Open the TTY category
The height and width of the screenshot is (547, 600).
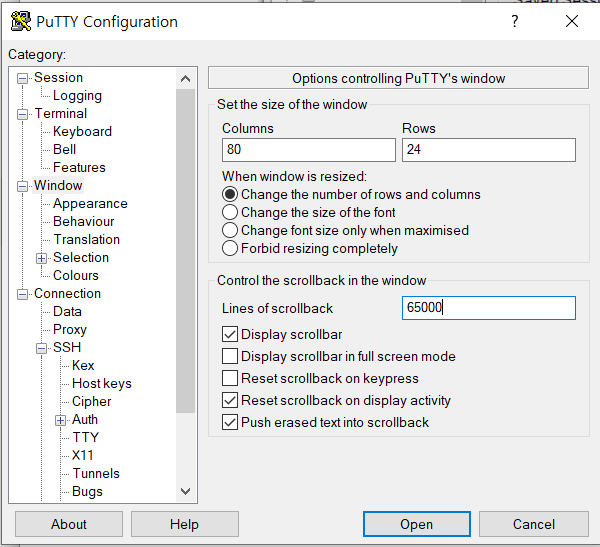coord(86,437)
